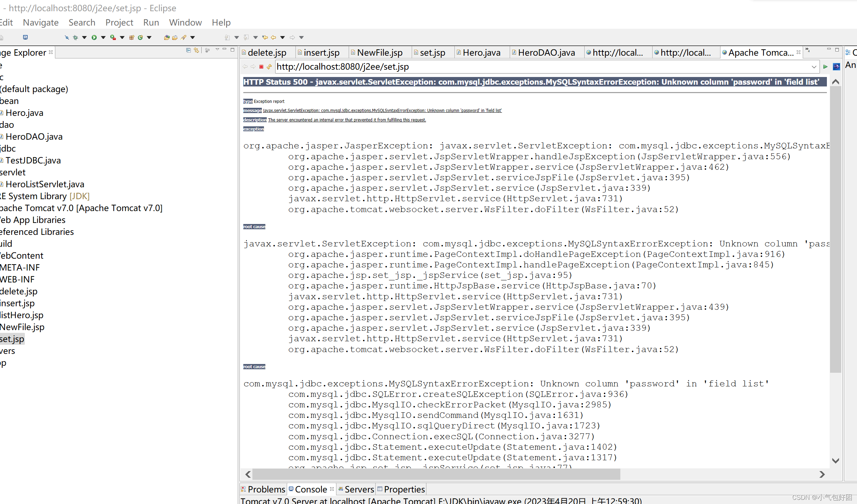Image resolution: width=857 pixels, height=504 pixels.
Task: Refresh the internal browser page
Action: [269, 66]
